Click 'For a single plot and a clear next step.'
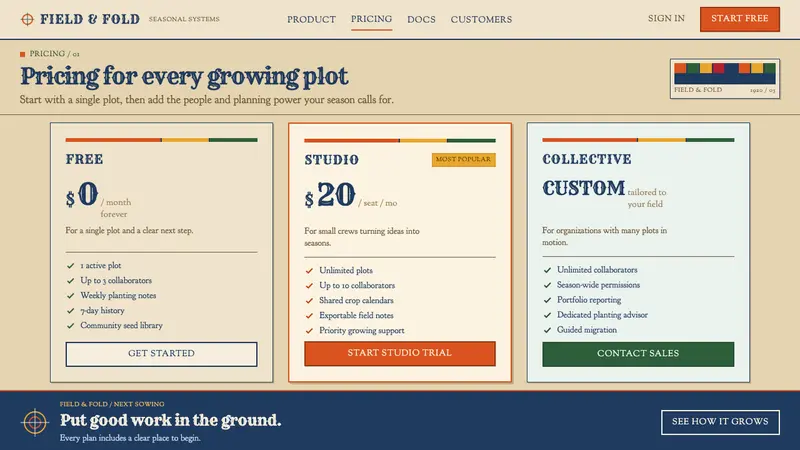 129,231
